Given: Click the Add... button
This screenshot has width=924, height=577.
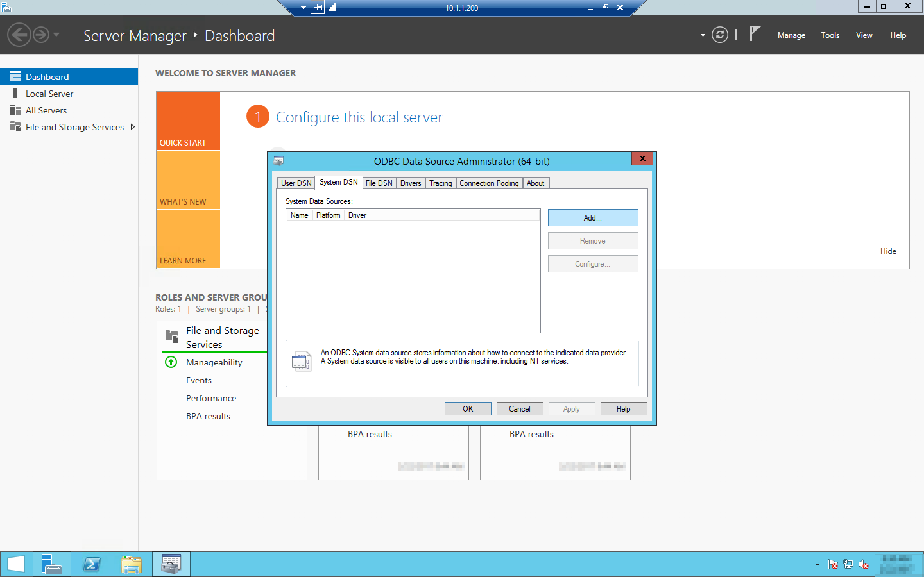Looking at the screenshot, I should (593, 218).
